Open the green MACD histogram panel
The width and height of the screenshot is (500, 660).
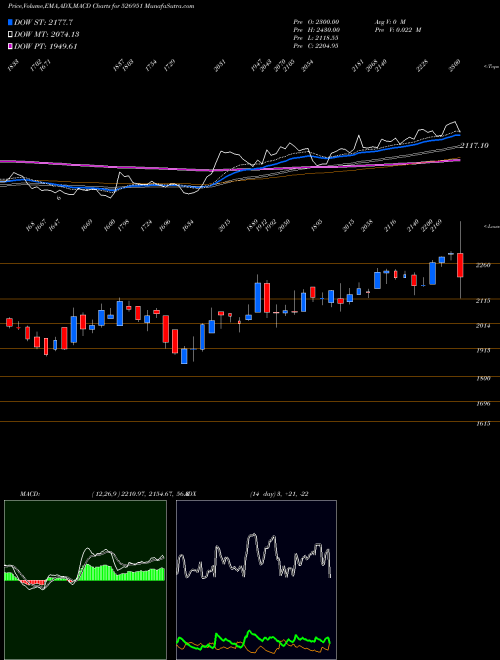click(x=85, y=580)
